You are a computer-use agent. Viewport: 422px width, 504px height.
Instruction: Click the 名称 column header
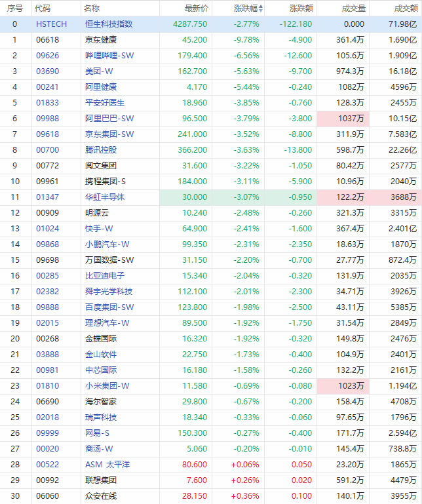(x=92, y=8)
